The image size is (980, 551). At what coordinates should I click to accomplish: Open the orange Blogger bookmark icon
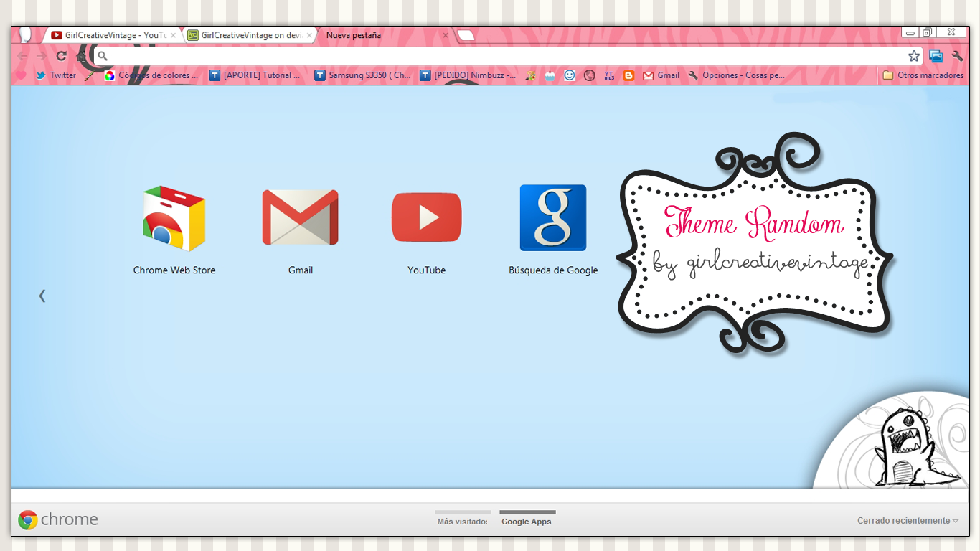[628, 75]
